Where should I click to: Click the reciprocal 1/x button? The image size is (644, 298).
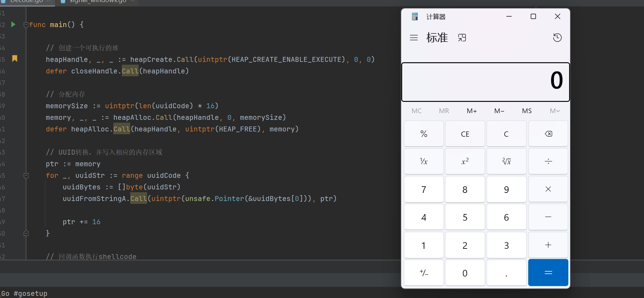tap(424, 161)
